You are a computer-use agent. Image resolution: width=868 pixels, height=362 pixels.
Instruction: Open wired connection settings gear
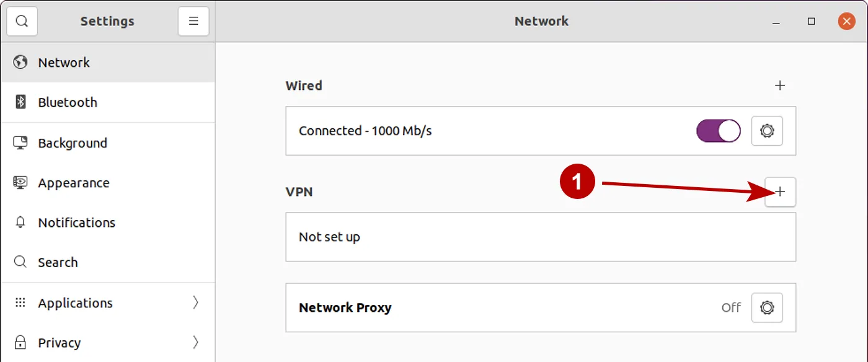click(x=767, y=131)
